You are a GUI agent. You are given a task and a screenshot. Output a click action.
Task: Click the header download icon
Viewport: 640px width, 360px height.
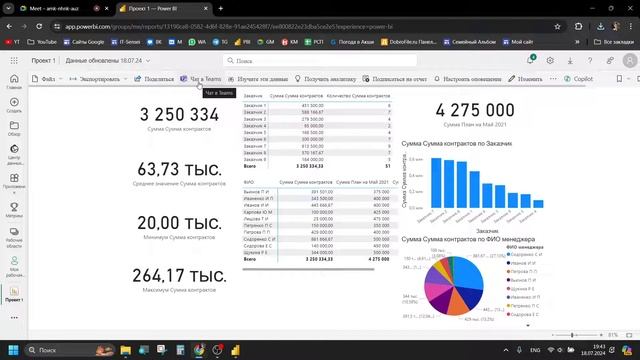click(570, 60)
